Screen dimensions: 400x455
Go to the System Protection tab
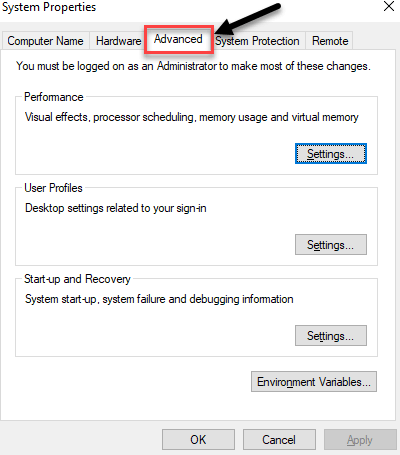(257, 41)
